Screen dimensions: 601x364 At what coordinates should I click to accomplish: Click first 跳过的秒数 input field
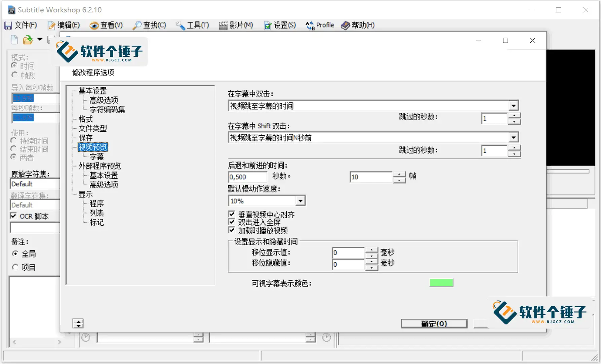tap(494, 119)
